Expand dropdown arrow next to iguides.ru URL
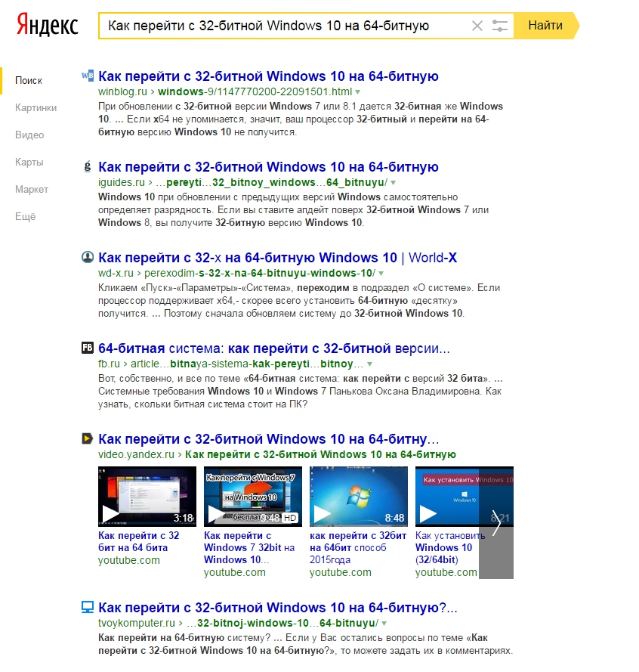This screenshot has width=639, height=672. (x=394, y=183)
